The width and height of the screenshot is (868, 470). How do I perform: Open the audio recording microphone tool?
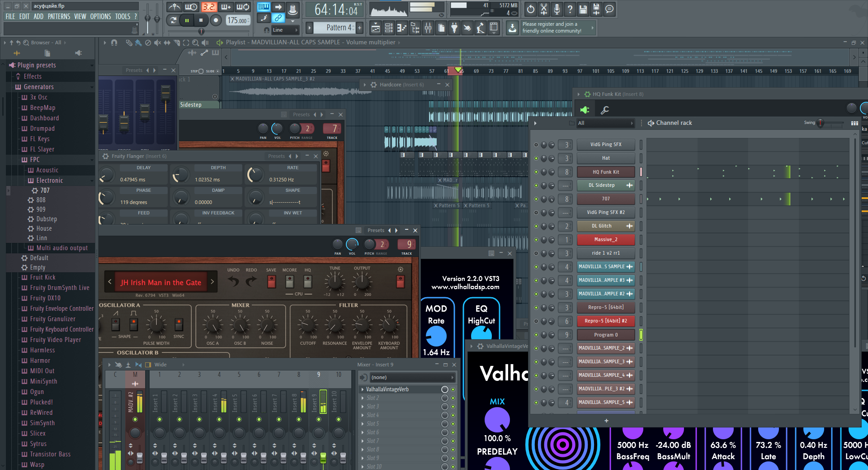(557, 9)
